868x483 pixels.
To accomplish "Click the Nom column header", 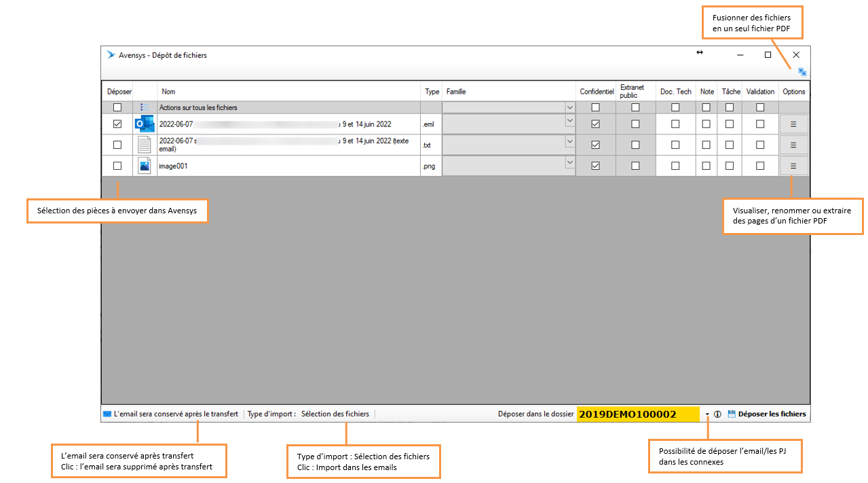I will point(168,92).
